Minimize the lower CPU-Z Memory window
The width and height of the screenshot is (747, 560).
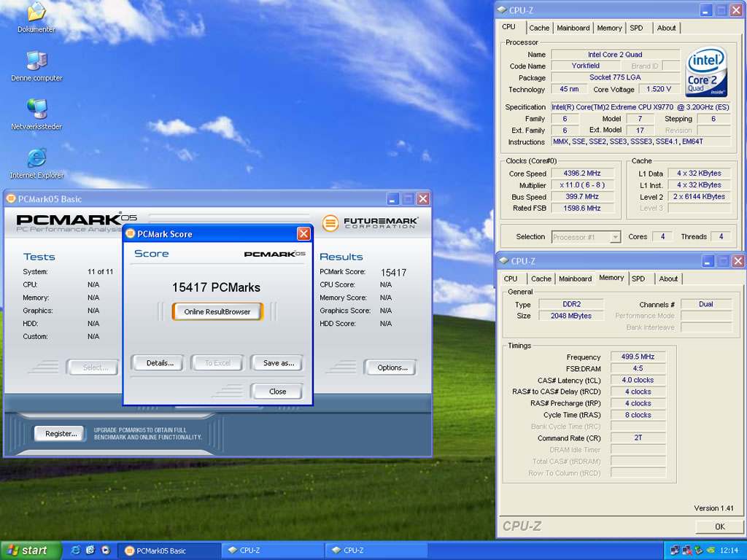coord(708,261)
